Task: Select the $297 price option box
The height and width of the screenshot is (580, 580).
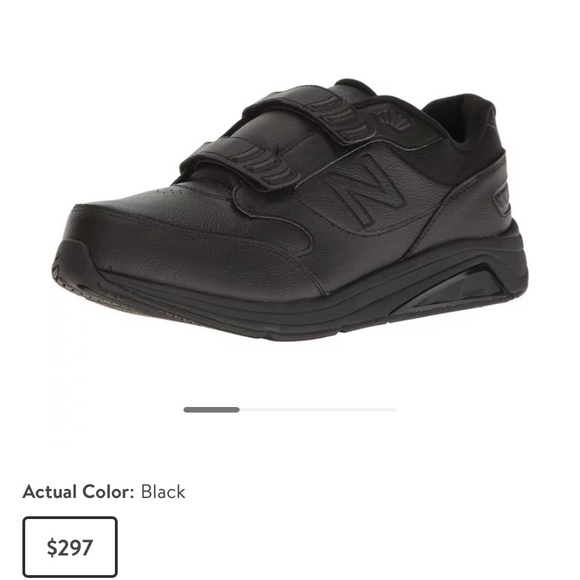Action: [x=70, y=547]
